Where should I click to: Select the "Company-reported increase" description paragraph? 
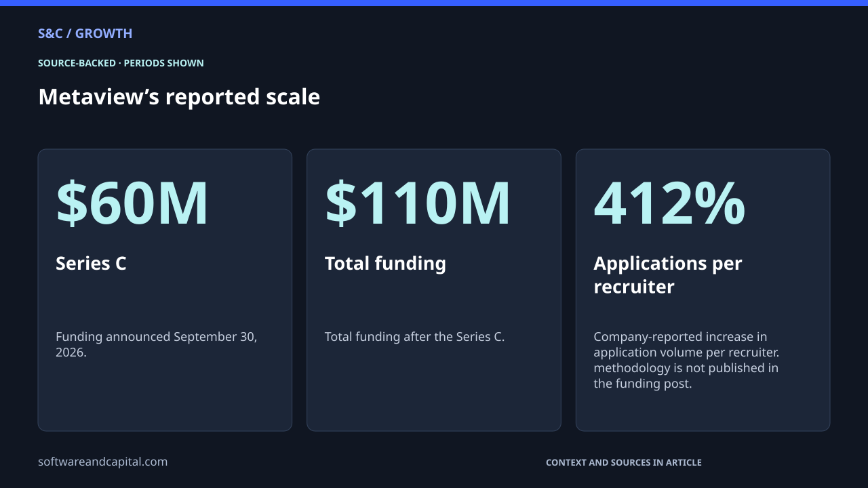point(686,360)
